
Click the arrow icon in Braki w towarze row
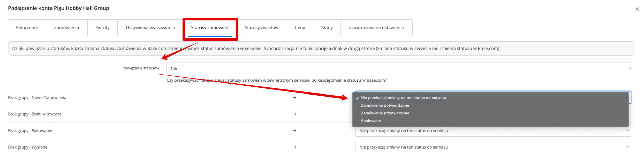click(294, 114)
